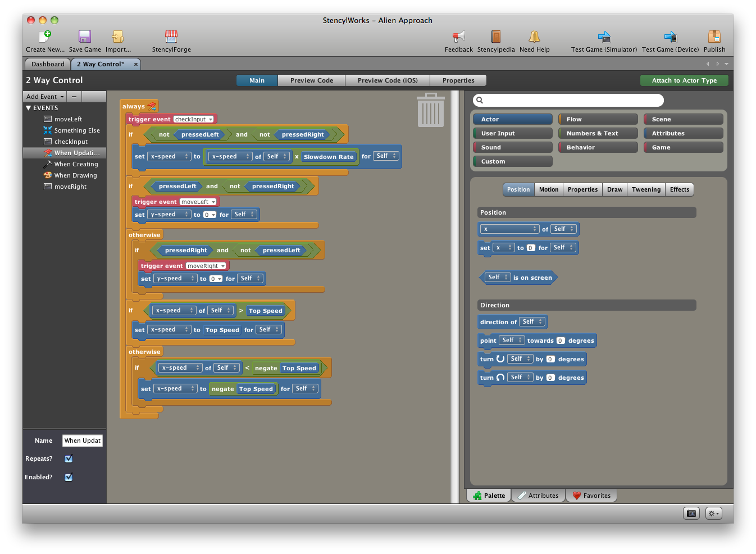Select the Tweening palette subtab
The height and width of the screenshot is (554, 756).
pos(646,189)
